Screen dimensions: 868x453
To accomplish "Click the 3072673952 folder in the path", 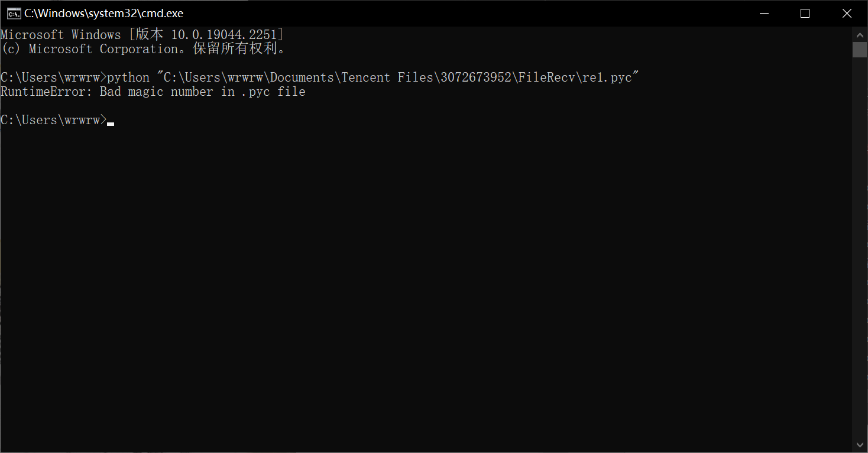I will [475, 77].
